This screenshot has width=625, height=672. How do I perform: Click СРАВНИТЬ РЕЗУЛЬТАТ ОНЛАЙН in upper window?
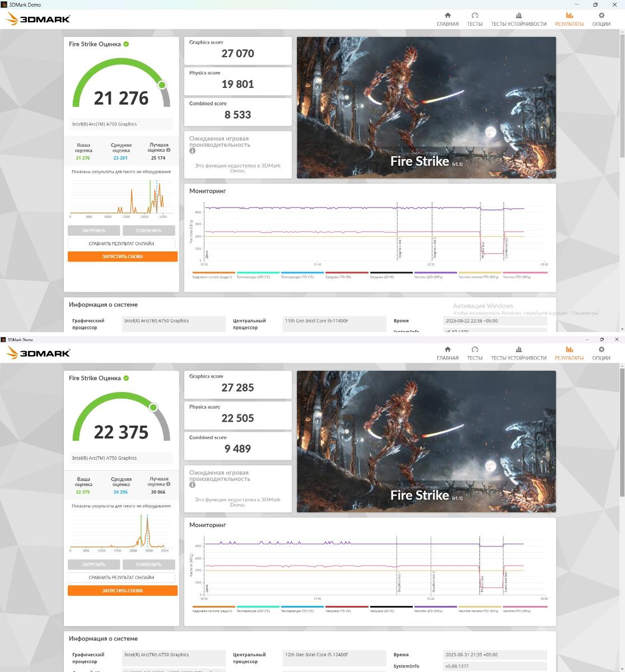coord(122,244)
